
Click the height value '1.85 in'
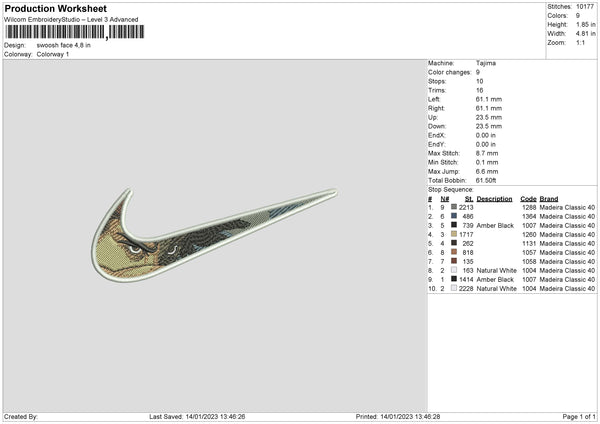point(585,24)
